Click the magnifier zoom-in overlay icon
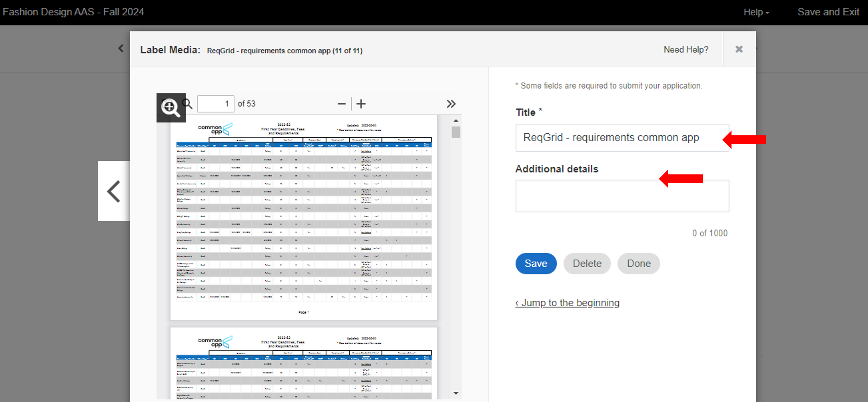The width and height of the screenshot is (868, 402). [x=171, y=108]
